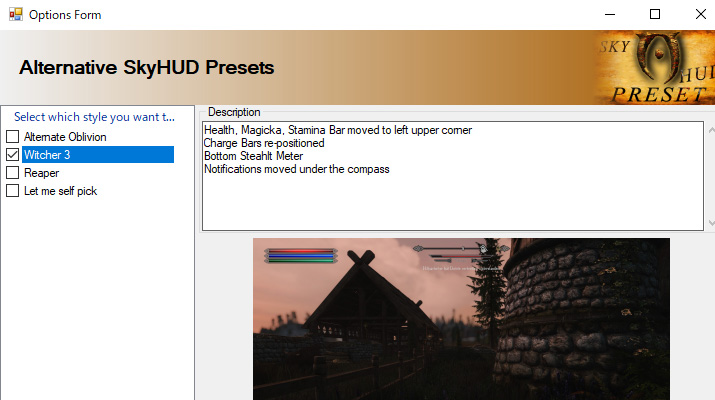Screen dimensions: 715x400
Task: Tick the Let me self pick checkbox
Action: click(x=13, y=191)
